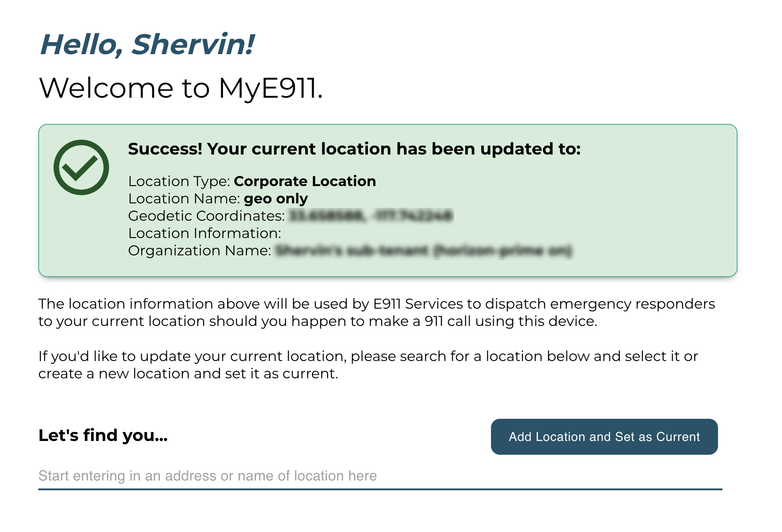Viewport: 782px width, 532px height.
Task: Click the 'Location Name:' label
Action: [x=184, y=199]
